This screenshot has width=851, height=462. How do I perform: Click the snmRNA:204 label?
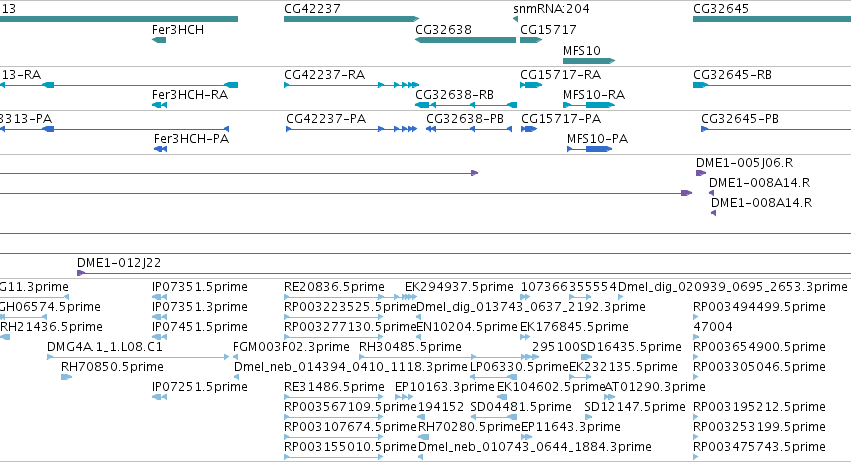pyautogui.click(x=551, y=9)
